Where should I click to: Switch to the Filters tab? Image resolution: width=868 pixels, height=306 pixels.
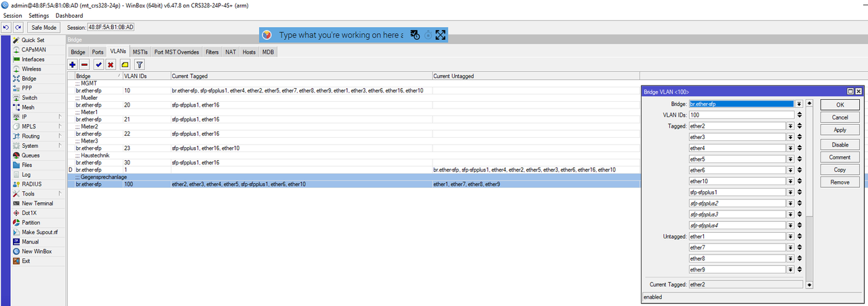click(212, 52)
